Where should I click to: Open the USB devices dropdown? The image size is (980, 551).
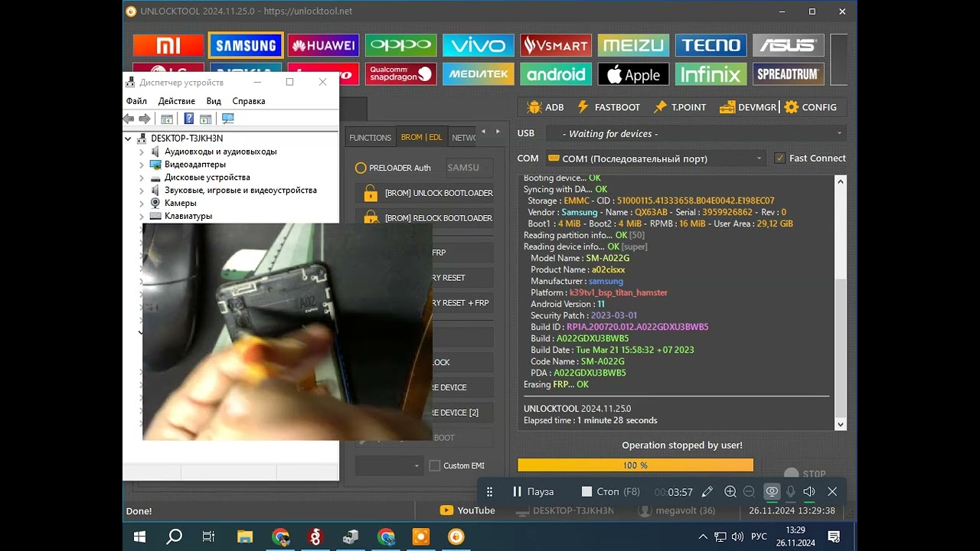click(696, 133)
